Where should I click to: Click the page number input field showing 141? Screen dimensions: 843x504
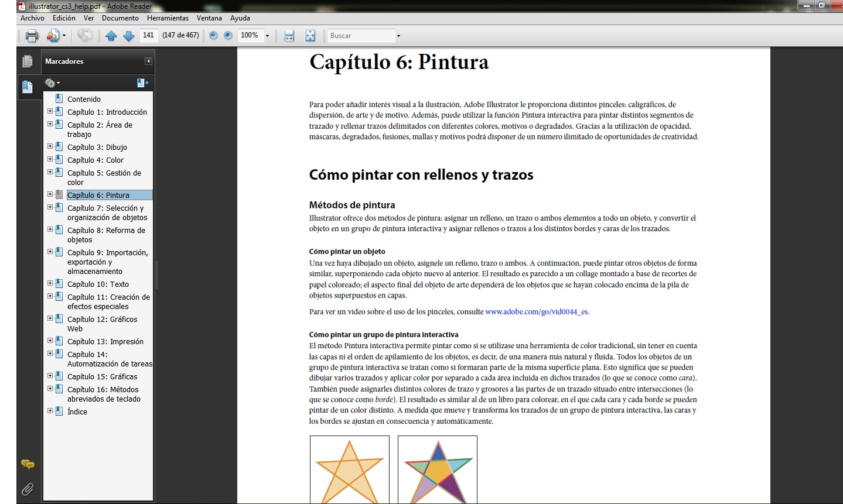148,35
